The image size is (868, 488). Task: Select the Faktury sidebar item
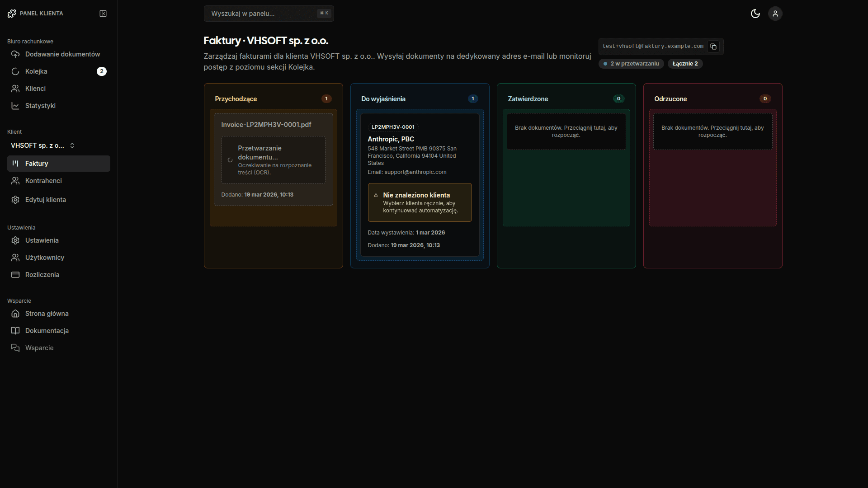coord(37,164)
